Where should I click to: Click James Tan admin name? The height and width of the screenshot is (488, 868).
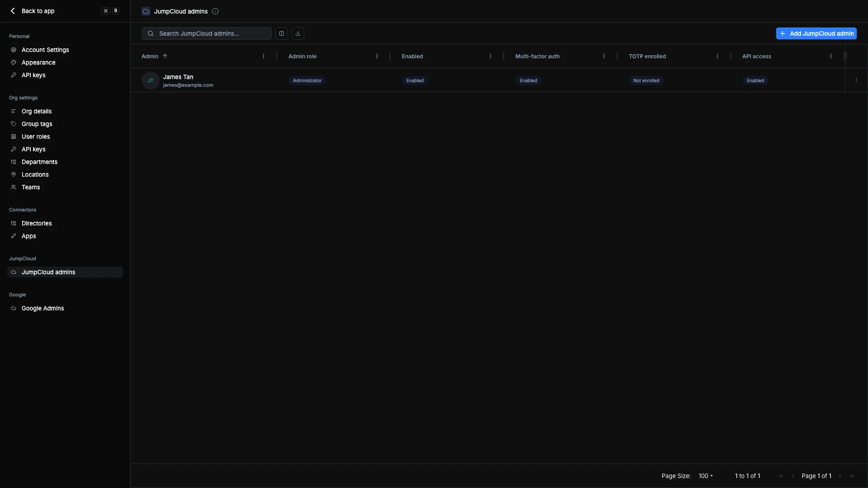(x=178, y=77)
